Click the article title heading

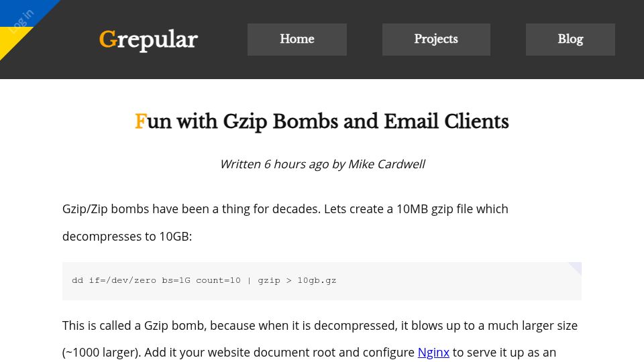[322, 121]
